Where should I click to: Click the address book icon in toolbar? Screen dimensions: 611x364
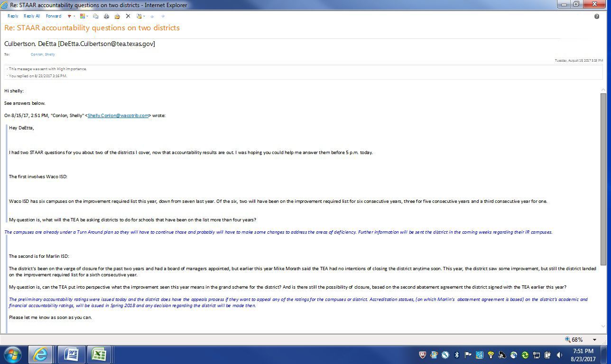96,16
